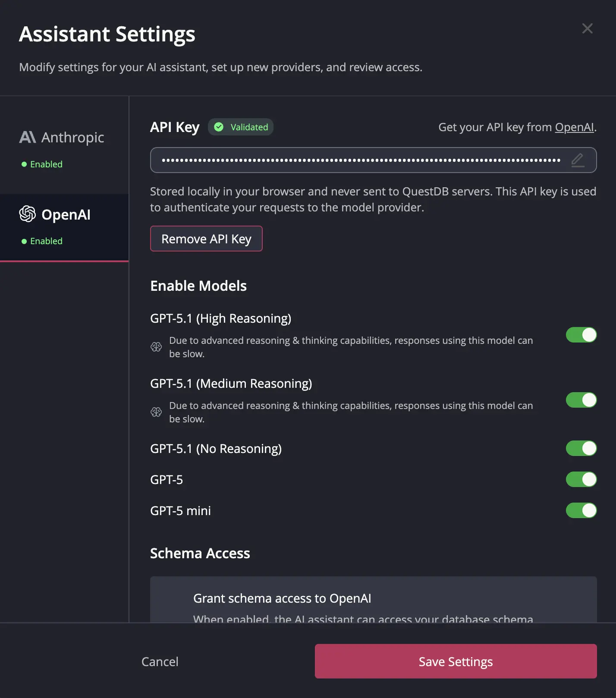
Task: Click the Anthropic logo icon
Action: 27,137
